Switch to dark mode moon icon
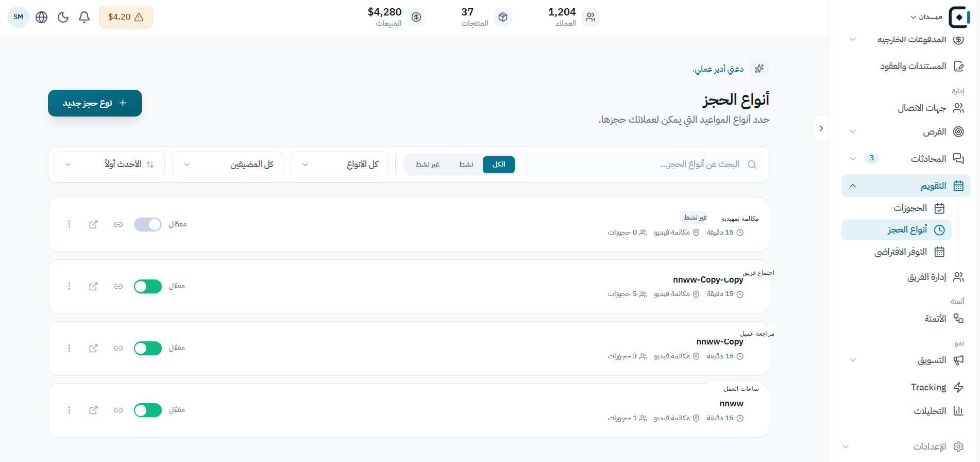 point(63,17)
